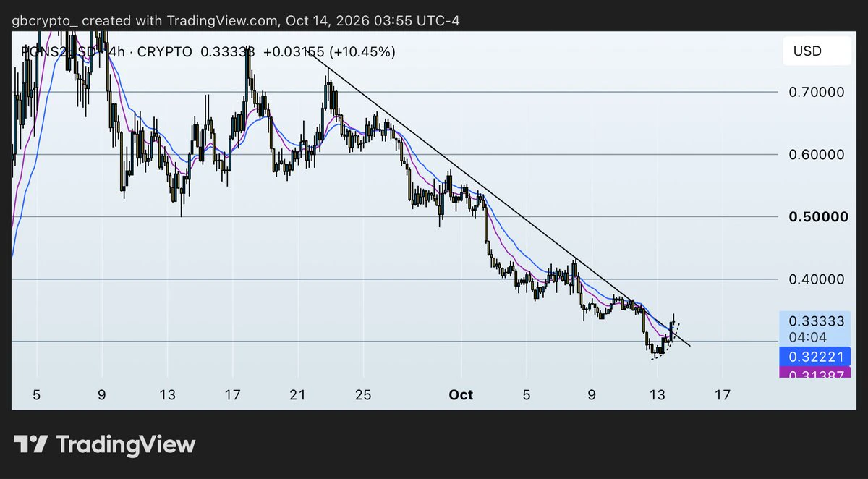Viewport: 868px width, 479px height.
Task: Click the TradingView logo icon
Action: (31, 444)
